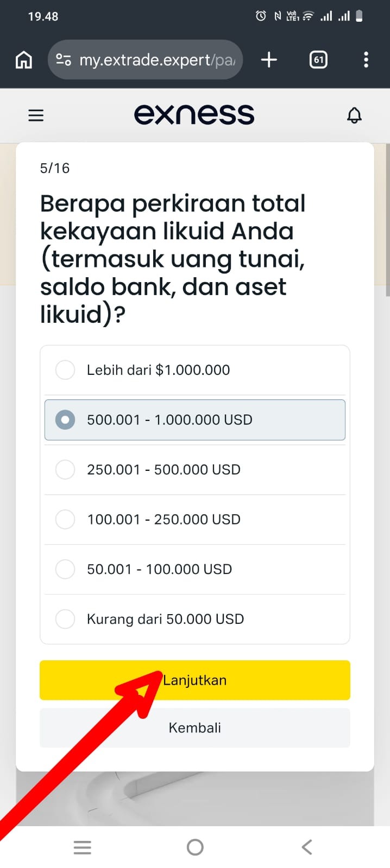Open notifications bell icon
Screen dimensions: 390x868
pos(354,115)
